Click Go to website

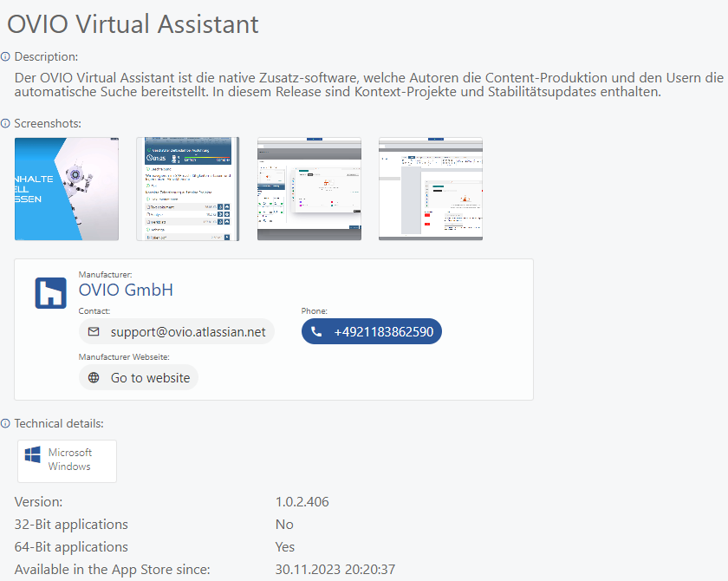[x=139, y=377]
